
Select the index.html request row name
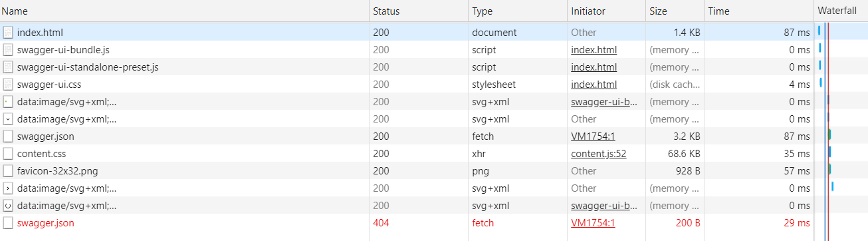pos(40,32)
